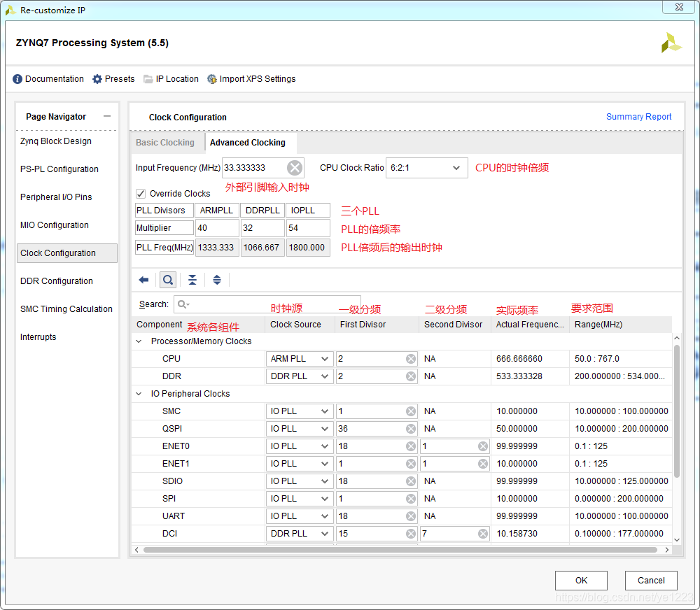This screenshot has width=700, height=610.
Task: Open DDR Configuration page
Action: (57, 281)
